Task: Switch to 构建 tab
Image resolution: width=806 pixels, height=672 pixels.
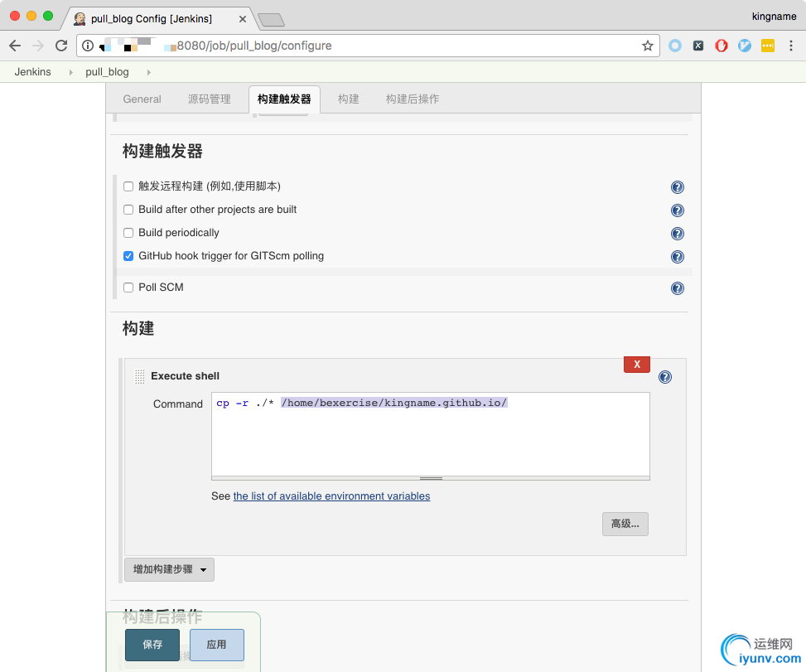Action: coord(348,99)
